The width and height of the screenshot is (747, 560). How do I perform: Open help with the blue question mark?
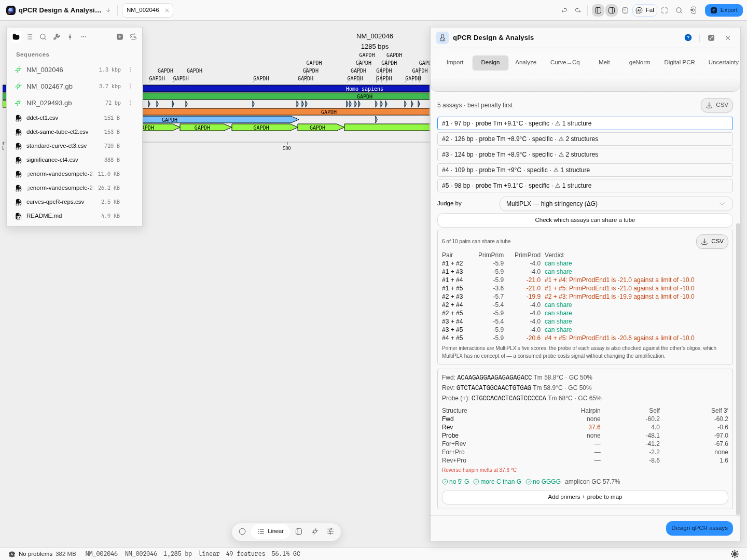(688, 38)
